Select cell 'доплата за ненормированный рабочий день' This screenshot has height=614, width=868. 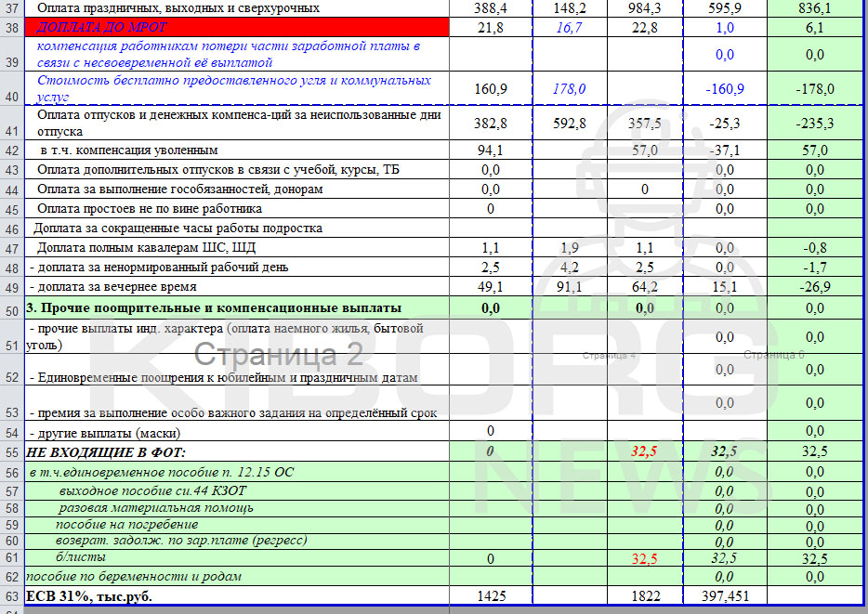(236, 268)
